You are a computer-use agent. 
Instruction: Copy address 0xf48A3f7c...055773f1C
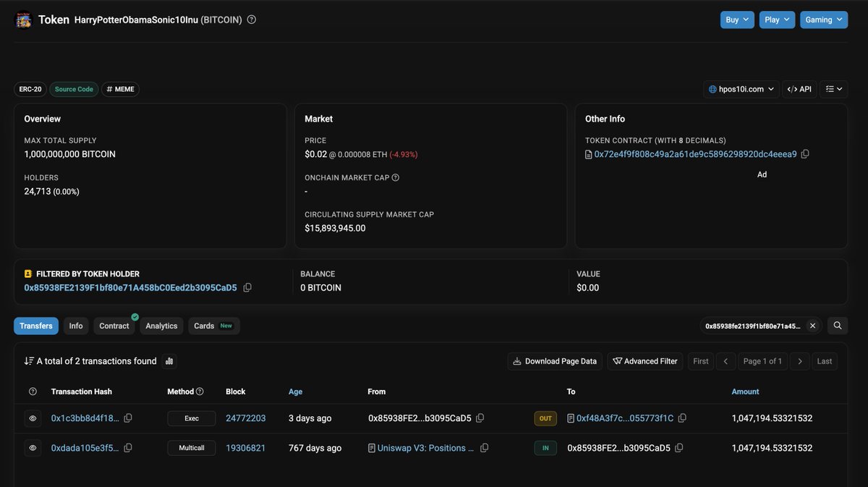[682, 418]
